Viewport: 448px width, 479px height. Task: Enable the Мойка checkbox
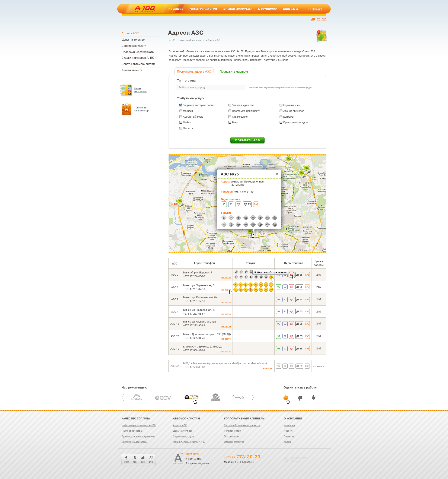point(181,122)
